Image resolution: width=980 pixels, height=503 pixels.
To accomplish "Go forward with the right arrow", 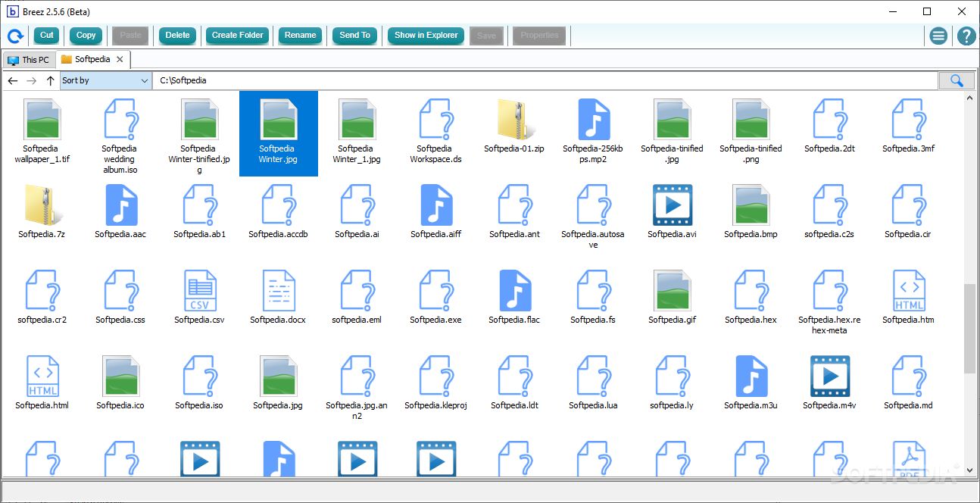I will click(x=31, y=80).
